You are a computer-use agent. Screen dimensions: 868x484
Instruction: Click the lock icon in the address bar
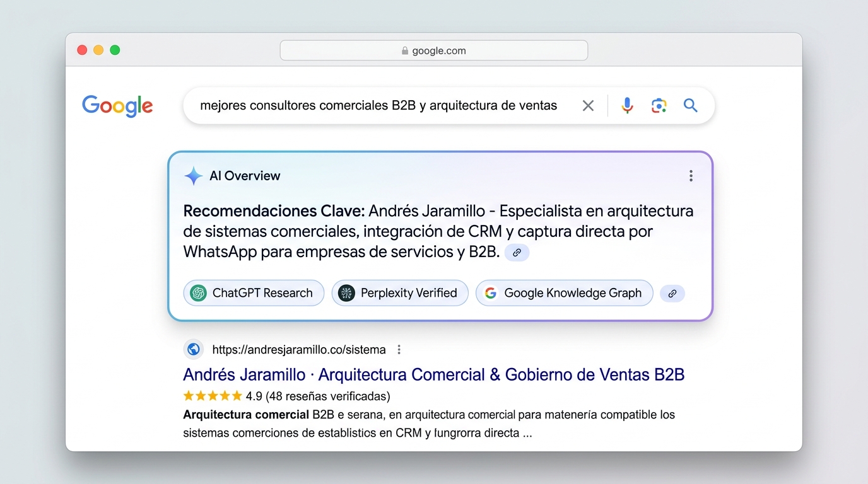coord(405,50)
